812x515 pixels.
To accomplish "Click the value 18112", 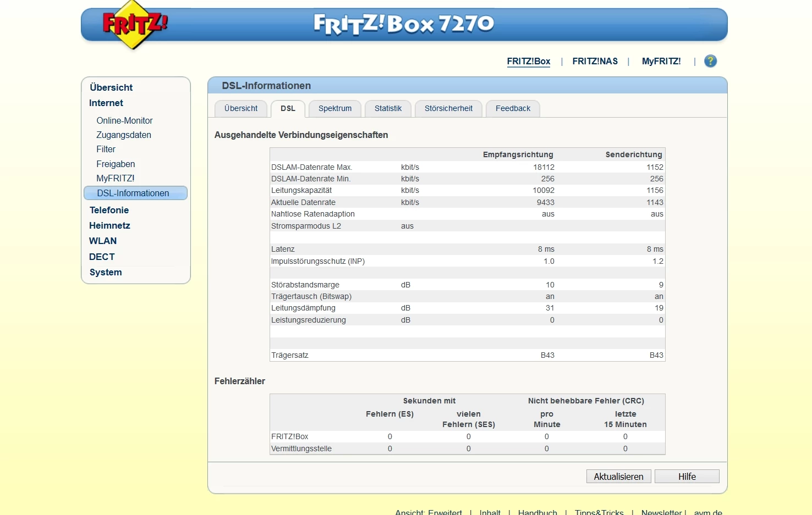I will pyautogui.click(x=544, y=167).
